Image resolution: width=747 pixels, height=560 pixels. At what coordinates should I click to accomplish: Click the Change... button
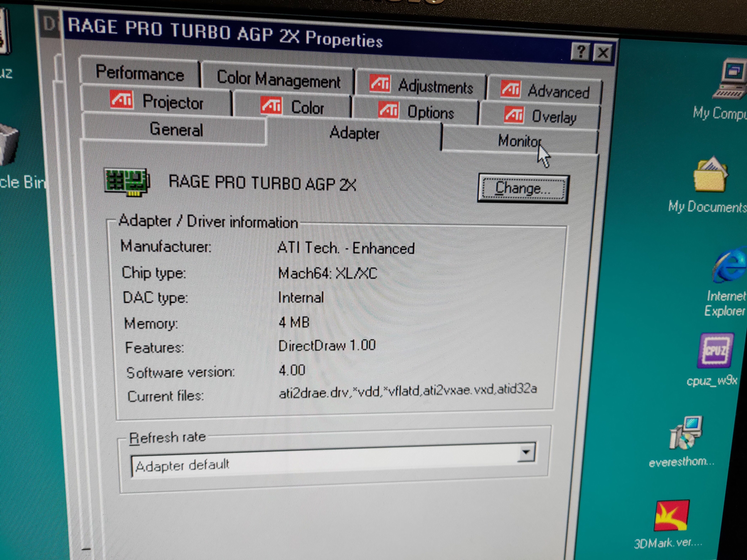click(523, 188)
